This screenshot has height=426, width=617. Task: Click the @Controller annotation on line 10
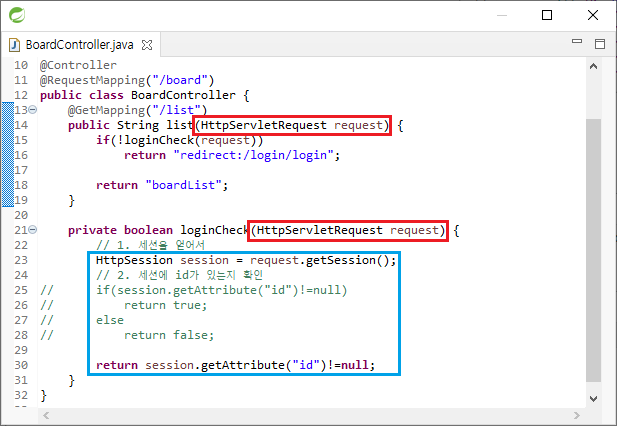coord(78,65)
